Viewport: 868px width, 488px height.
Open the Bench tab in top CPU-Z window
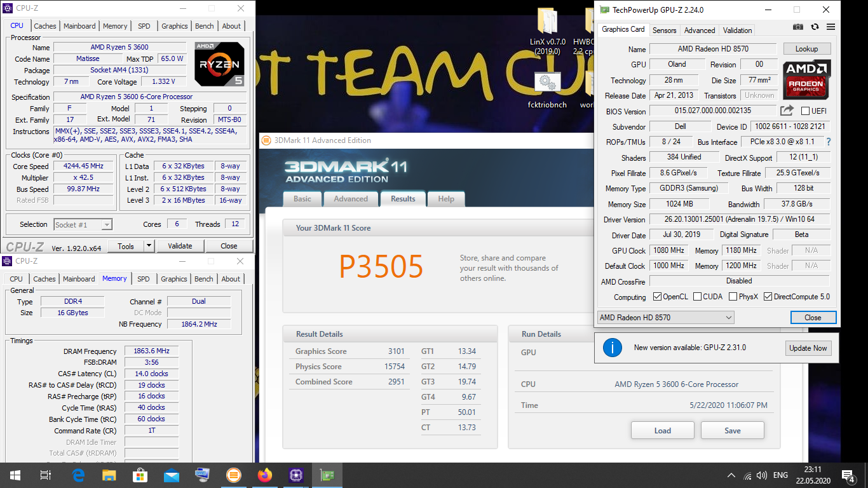(205, 26)
